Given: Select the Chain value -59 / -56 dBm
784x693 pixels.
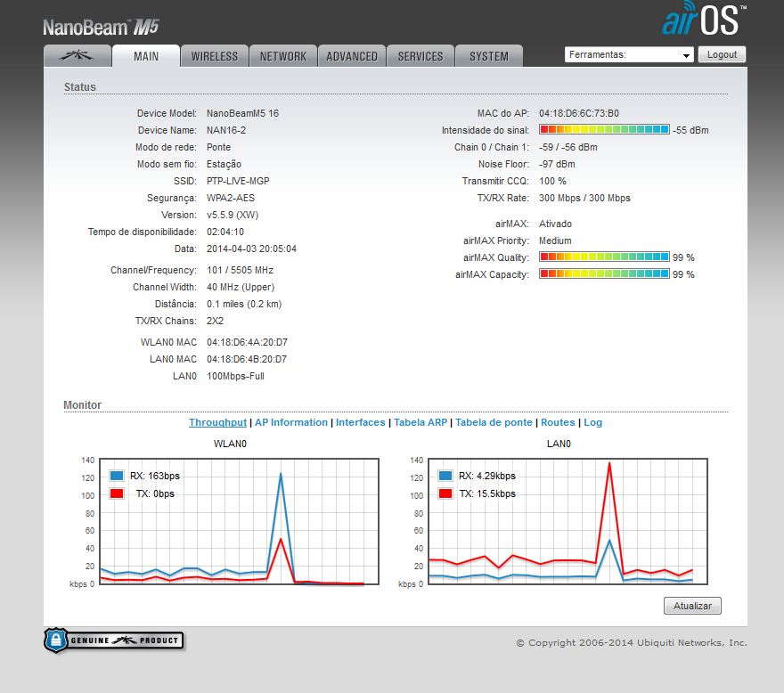Looking at the screenshot, I should (x=568, y=147).
